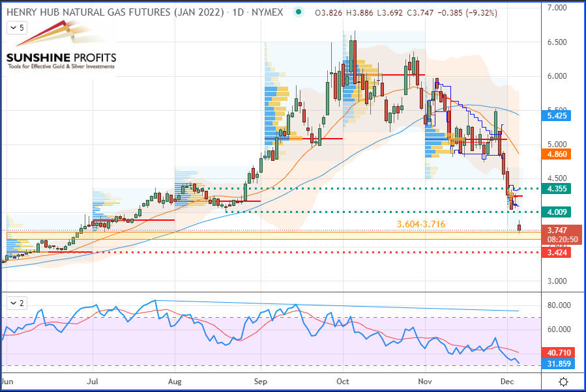Click the C3.747 close price value
This screenshot has height=392, width=586.
point(420,13)
